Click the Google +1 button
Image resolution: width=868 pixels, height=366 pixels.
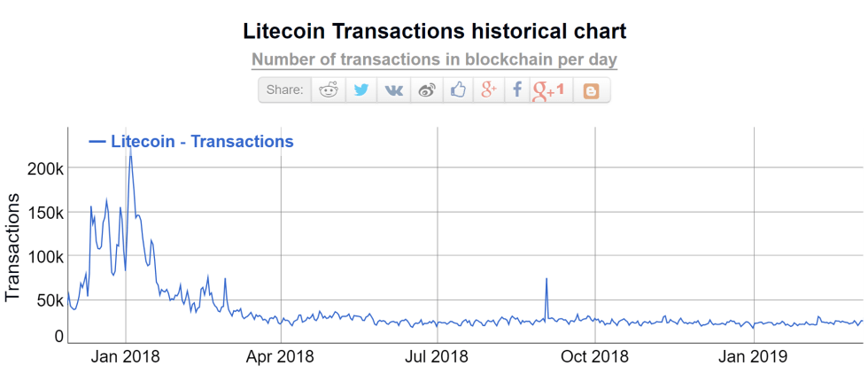549,90
